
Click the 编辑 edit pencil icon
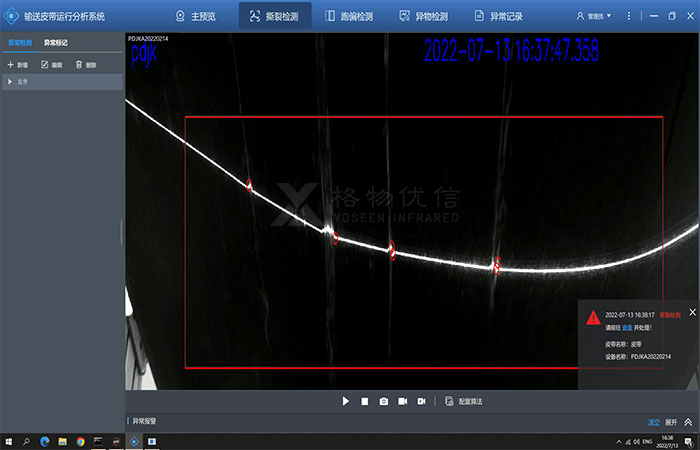click(51, 64)
